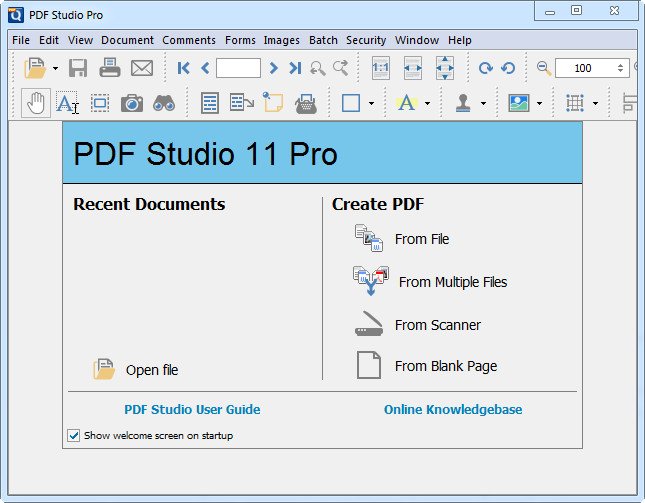Click the next view magnifier icon
645x503 pixels.
[x=341, y=68]
